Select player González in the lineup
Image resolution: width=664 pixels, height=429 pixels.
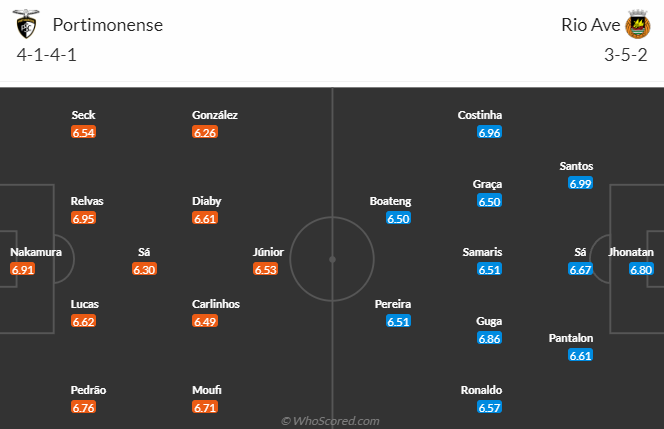215,115
